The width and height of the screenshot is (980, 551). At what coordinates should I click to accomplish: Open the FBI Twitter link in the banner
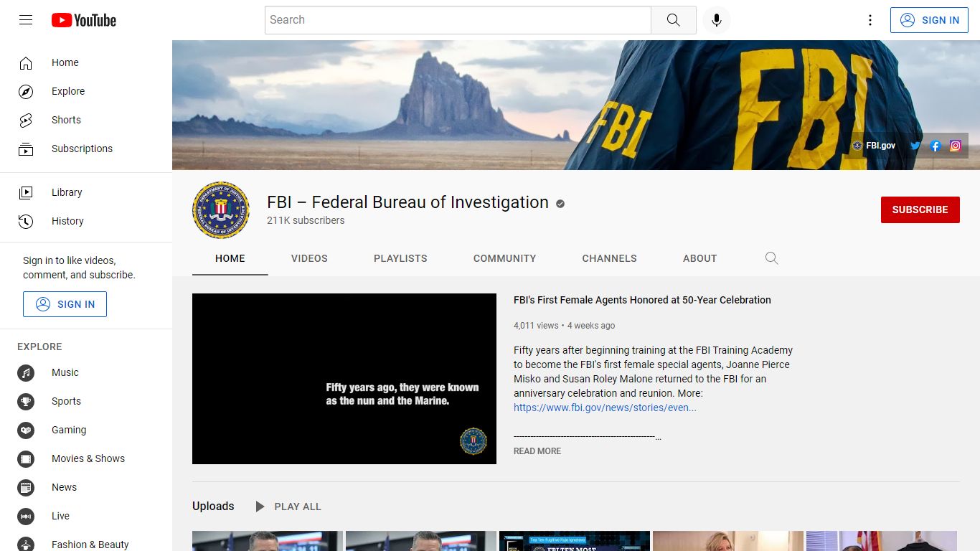[915, 146]
